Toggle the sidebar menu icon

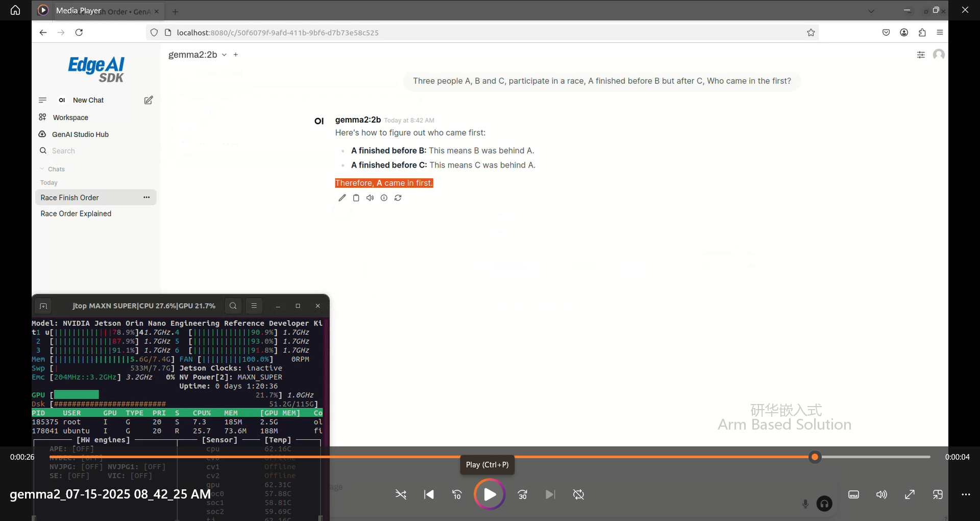coord(43,100)
